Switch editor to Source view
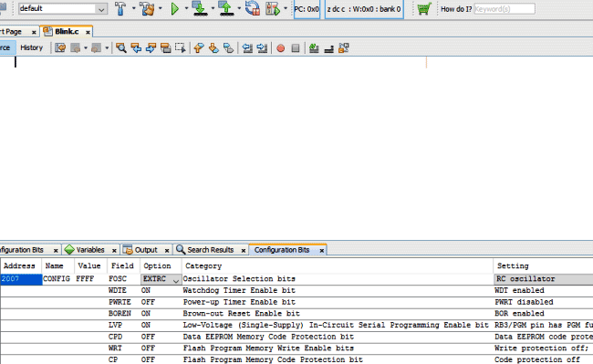Screen dimensions: 593x364 [6, 47]
